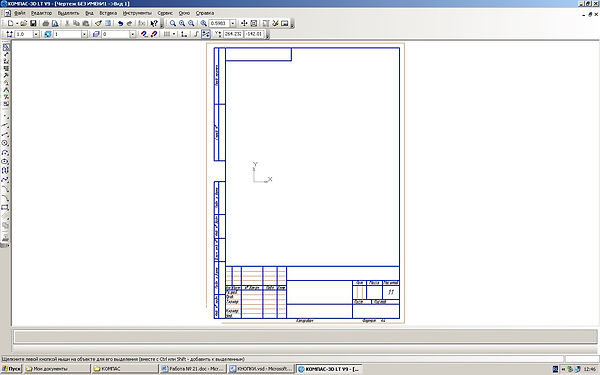Click the properties brush icon
600x375 pixels.
98,23
